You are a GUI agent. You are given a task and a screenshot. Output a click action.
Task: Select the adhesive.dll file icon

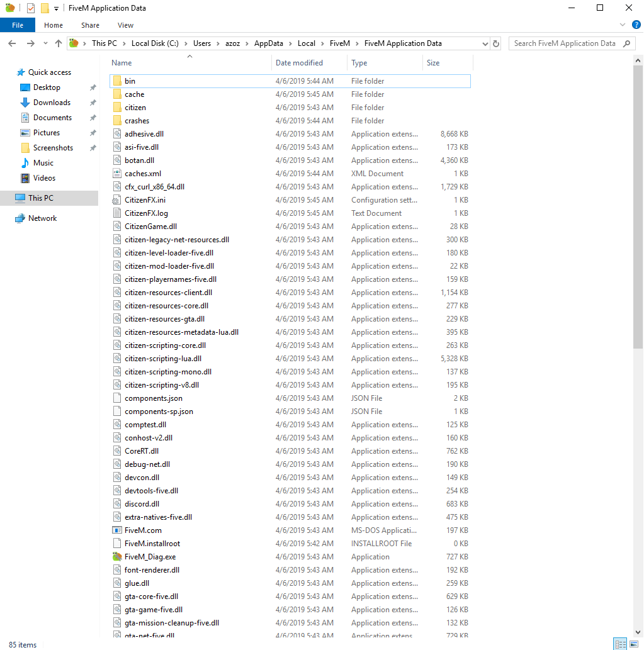117,134
